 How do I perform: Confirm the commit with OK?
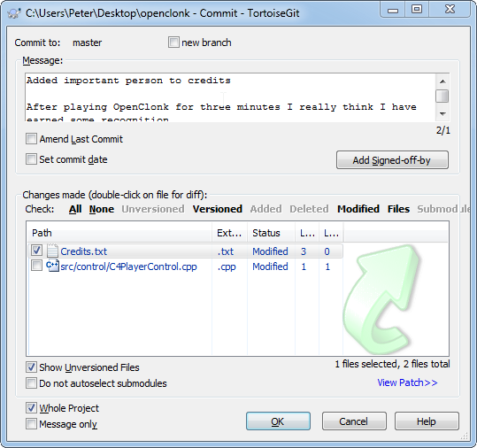coord(278,421)
